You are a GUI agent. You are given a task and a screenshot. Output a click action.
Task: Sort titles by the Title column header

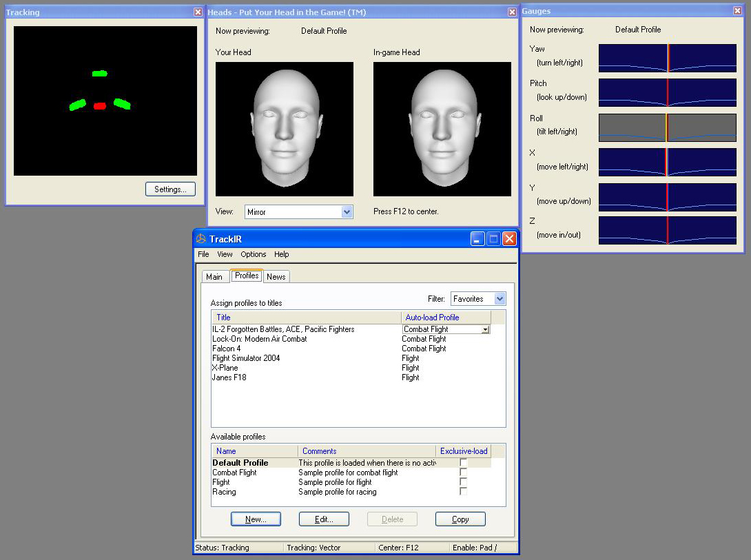pos(306,318)
